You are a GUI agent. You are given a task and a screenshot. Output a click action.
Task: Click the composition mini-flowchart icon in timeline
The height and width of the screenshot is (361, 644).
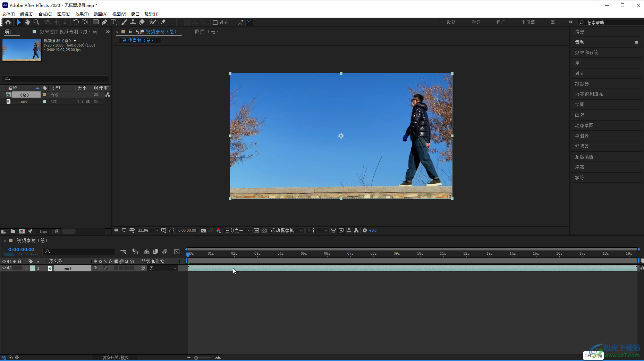coord(124,252)
